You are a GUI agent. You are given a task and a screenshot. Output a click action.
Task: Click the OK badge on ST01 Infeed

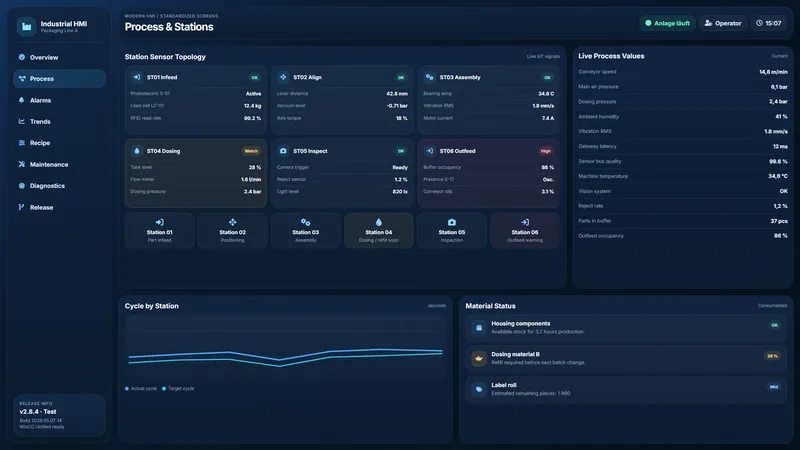[x=255, y=78]
